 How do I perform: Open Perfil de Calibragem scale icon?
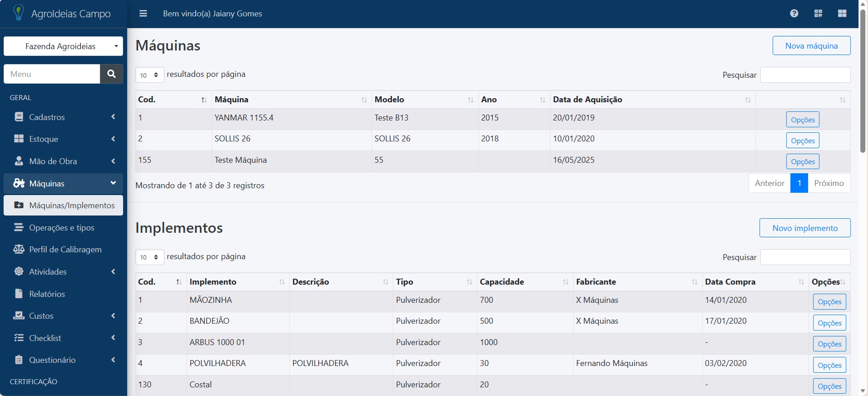(19, 249)
